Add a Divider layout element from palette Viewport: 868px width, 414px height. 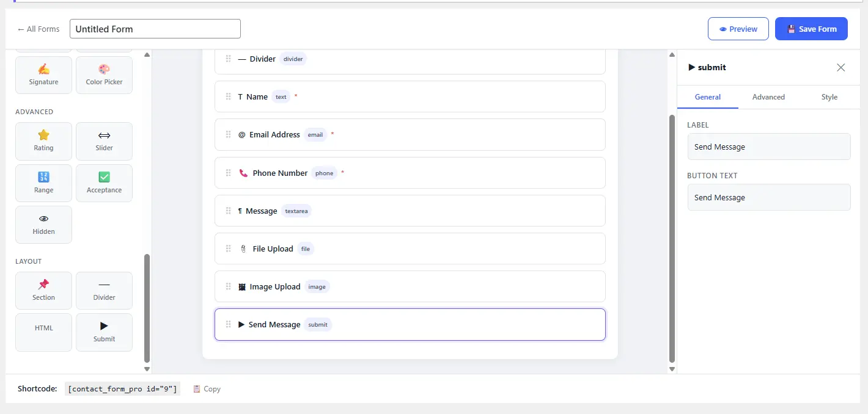tap(104, 291)
